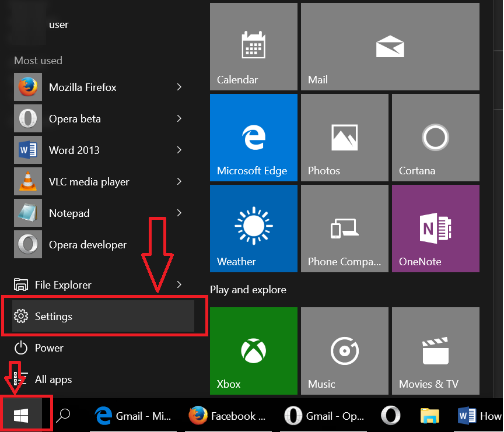The width and height of the screenshot is (504, 432).
Task: Open the Xbox tile
Action: pyautogui.click(x=254, y=351)
